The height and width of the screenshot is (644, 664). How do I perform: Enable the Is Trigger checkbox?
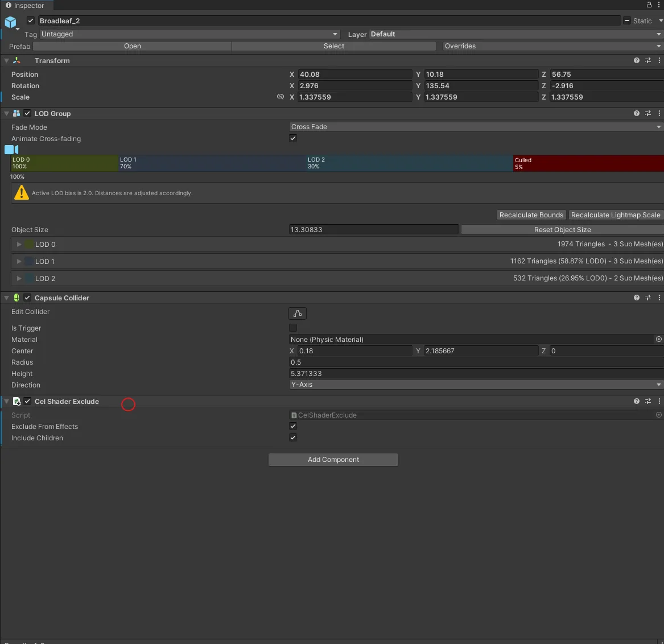[292, 328]
